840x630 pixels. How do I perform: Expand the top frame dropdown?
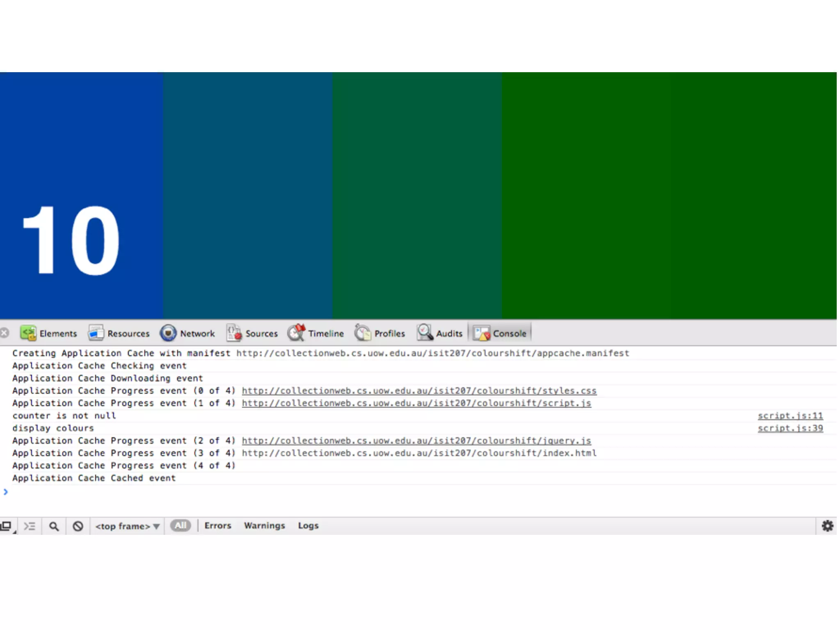click(127, 526)
